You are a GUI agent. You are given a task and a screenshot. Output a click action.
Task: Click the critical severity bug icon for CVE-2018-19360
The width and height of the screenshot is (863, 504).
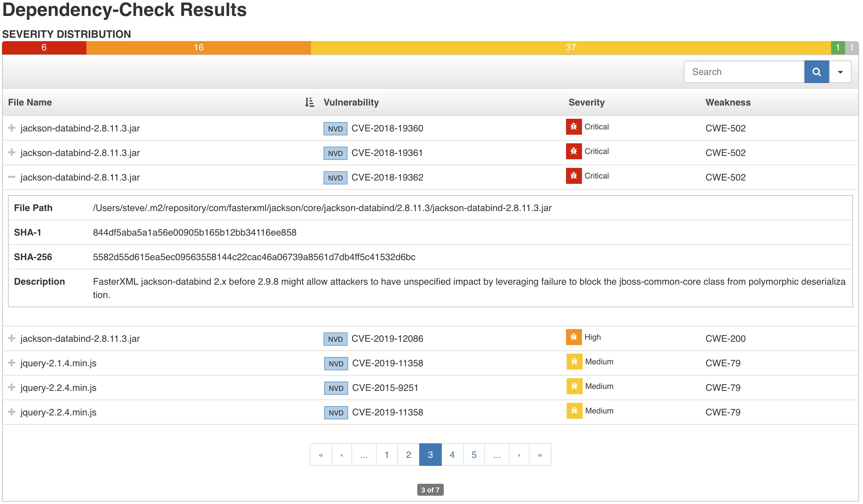click(574, 127)
